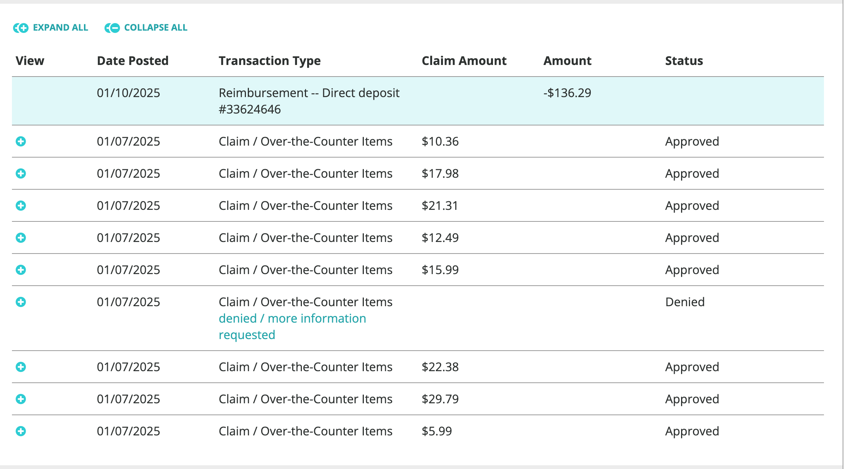The height and width of the screenshot is (469, 868).
Task: Expand the Denied claim with its plus icon
Action: (x=21, y=302)
